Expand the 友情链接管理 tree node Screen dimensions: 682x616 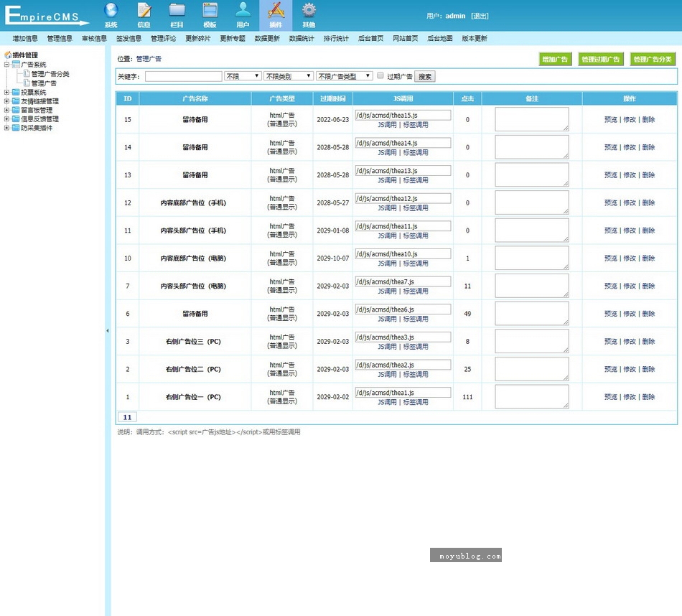click(6, 101)
